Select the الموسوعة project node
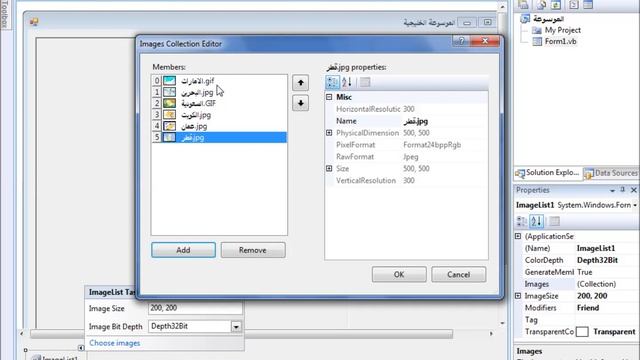 [x=548, y=19]
